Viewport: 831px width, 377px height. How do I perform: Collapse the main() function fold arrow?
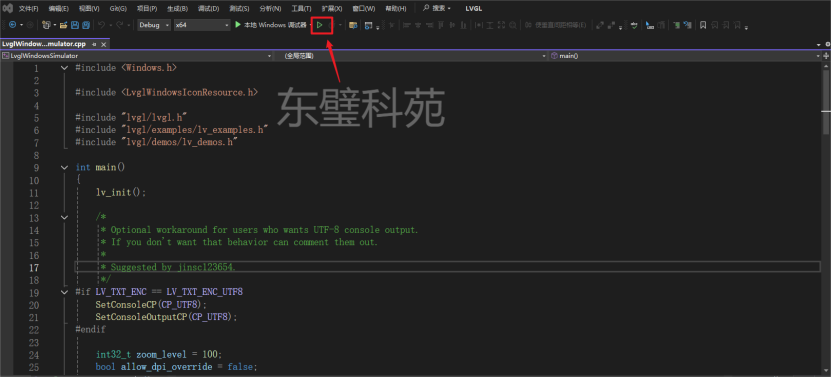click(x=64, y=167)
